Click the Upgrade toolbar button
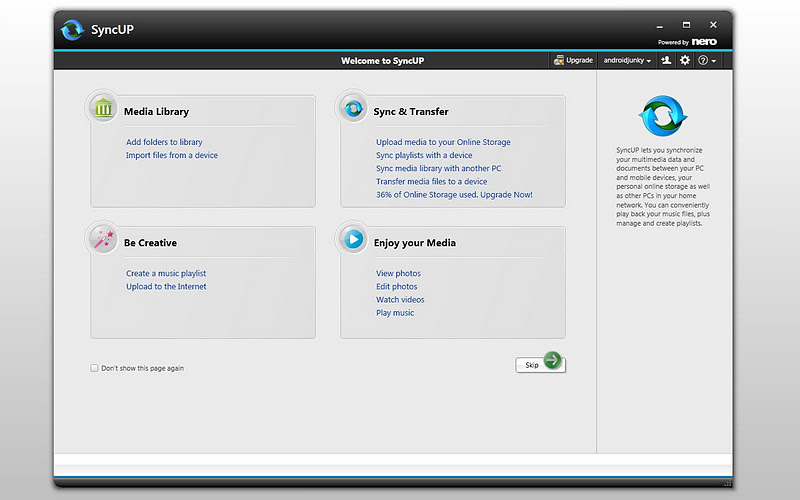 [x=573, y=61]
